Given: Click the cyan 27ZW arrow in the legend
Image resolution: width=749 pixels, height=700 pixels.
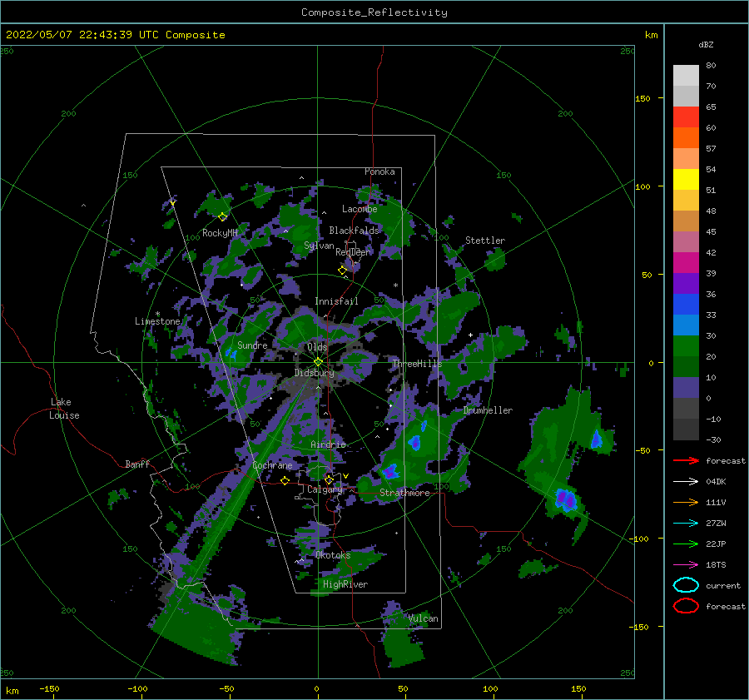Looking at the screenshot, I should tap(686, 524).
